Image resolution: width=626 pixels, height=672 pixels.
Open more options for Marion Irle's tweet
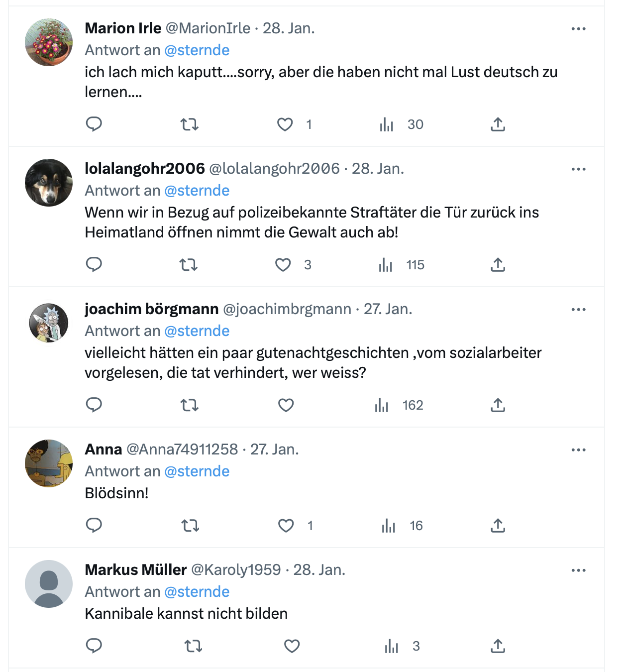coord(578,29)
